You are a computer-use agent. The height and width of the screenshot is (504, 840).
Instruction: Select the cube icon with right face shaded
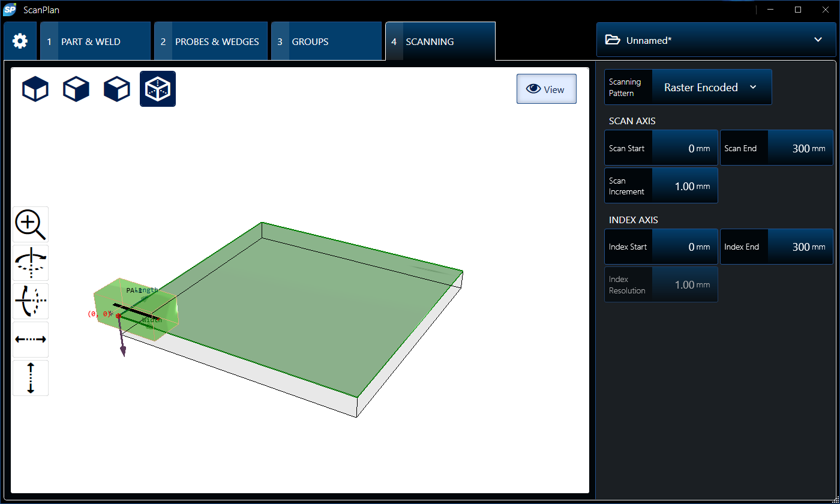pos(76,89)
